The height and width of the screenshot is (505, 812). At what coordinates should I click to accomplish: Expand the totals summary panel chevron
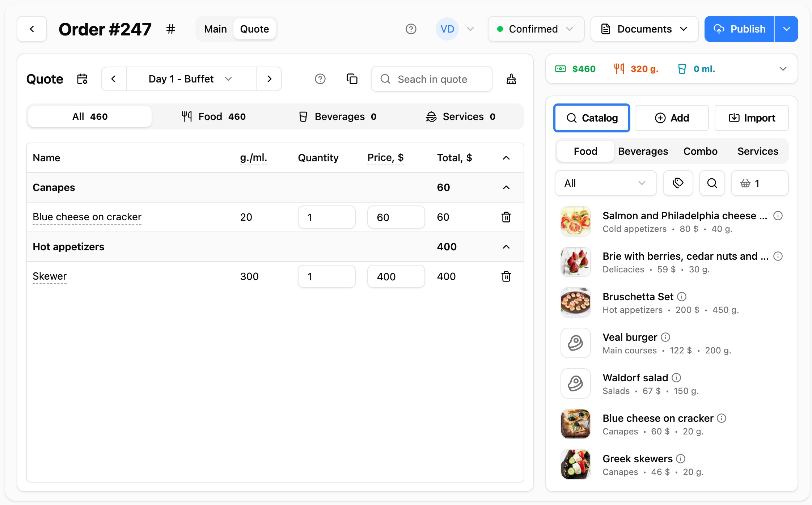click(x=783, y=69)
